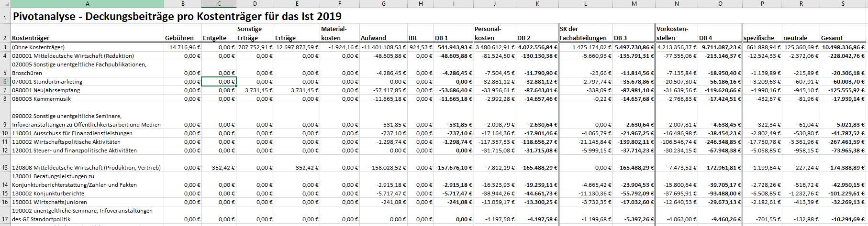
Task: Select the Gesamt heading cell
Action: point(832,38)
